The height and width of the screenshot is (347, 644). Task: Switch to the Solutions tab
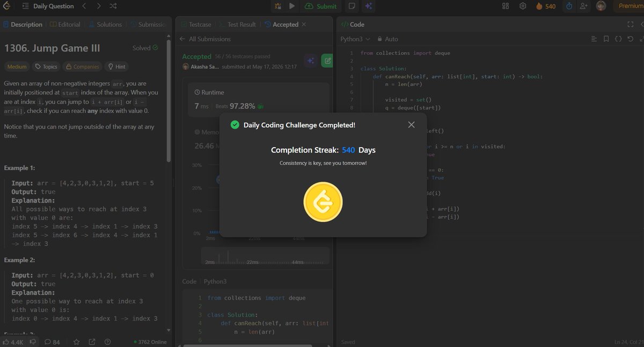click(x=105, y=24)
